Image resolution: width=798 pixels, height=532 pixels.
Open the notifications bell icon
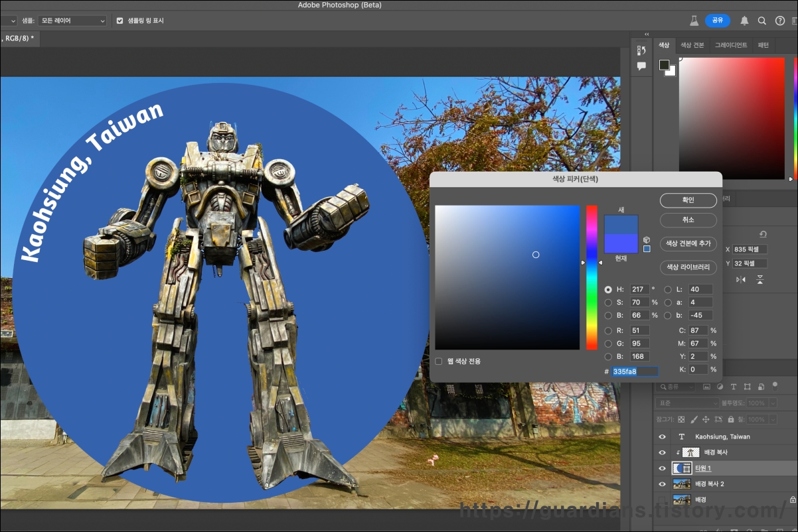click(x=744, y=21)
